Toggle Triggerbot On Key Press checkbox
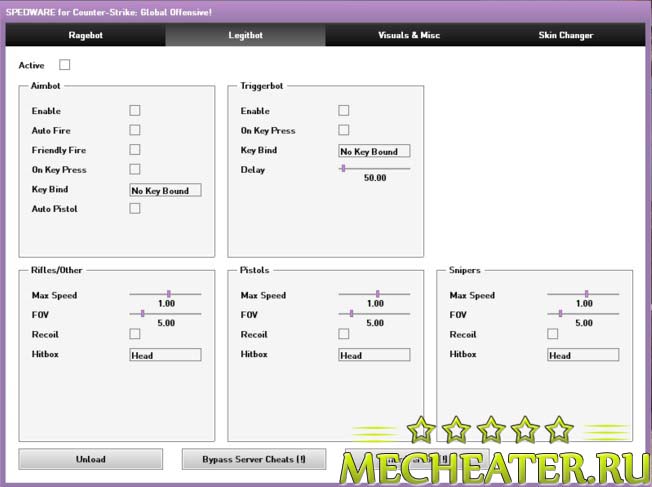The width and height of the screenshot is (652, 487). (343, 130)
